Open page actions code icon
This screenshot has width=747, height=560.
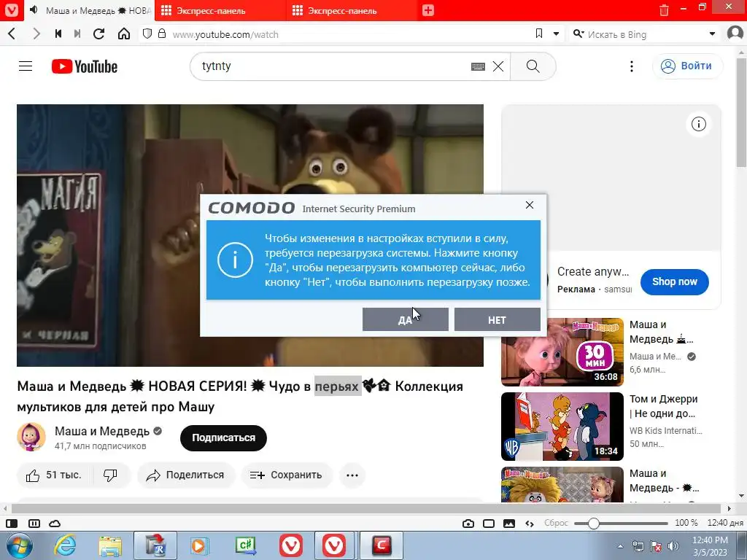click(530, 524)
